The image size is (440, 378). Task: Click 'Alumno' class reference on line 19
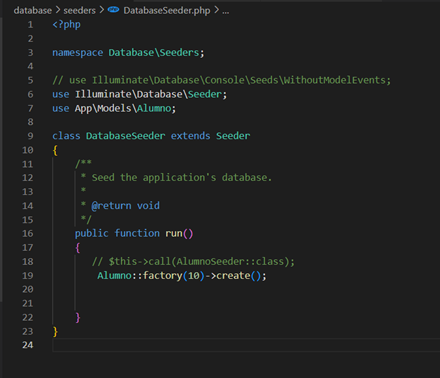(x=114, y=276)
